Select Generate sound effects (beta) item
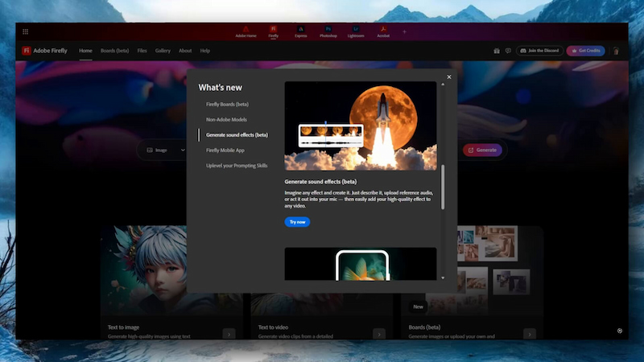The height and width of the screenshot is (362, 644). click(x=237, y=135)
